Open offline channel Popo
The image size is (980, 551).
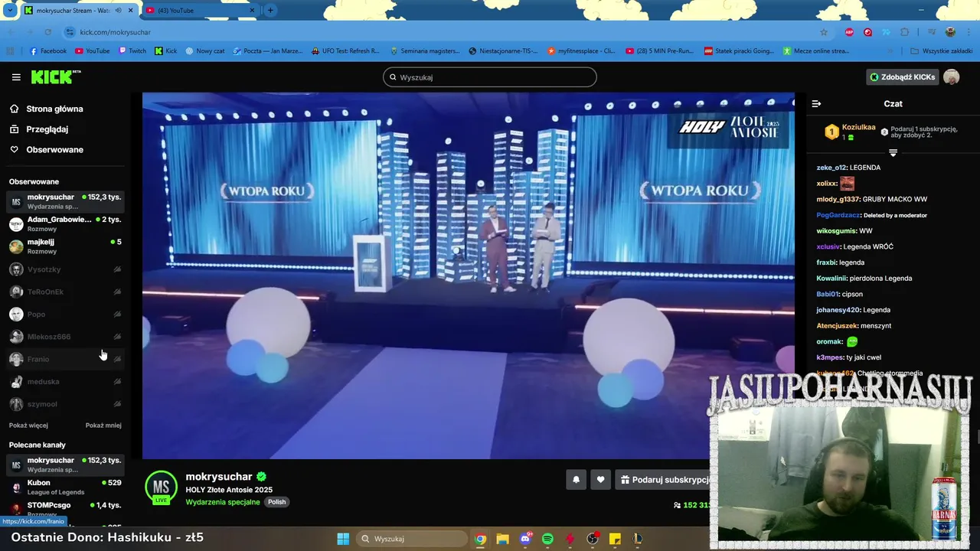point(65,314)
